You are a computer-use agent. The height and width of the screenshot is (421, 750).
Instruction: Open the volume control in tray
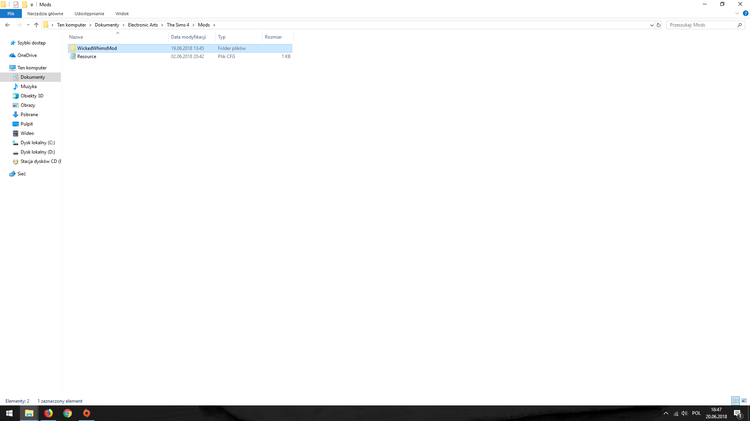click(x=684, y=413)
